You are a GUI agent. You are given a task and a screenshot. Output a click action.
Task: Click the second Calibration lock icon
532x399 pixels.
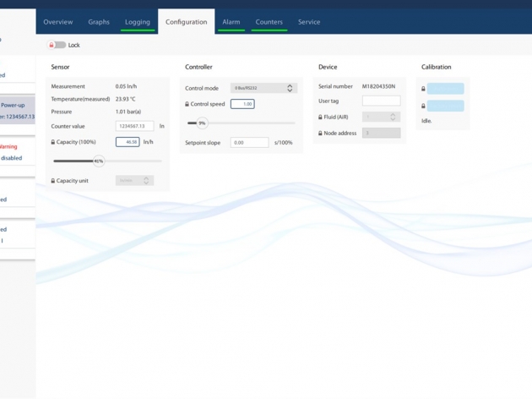pos(423,107)
